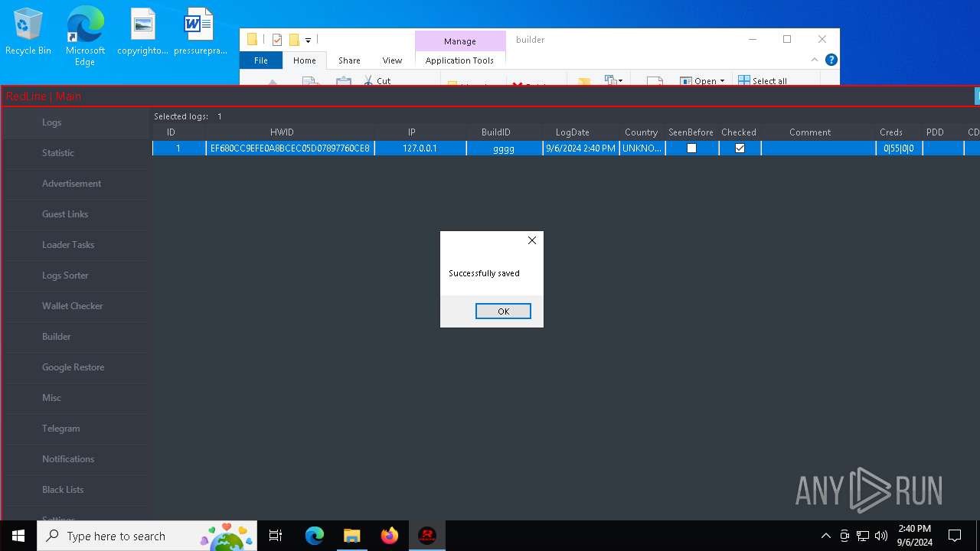Show hidden system tray icons
Image resolution: width=980 pixels, height=551 pixels.
pyautogui.click(x=825, y=536)
